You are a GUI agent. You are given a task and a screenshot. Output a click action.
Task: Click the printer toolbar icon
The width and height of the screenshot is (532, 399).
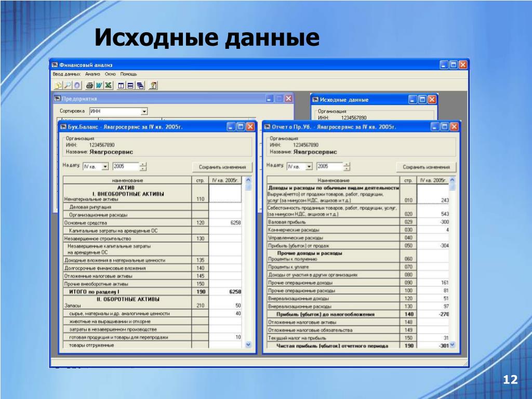tap(89, 86)
